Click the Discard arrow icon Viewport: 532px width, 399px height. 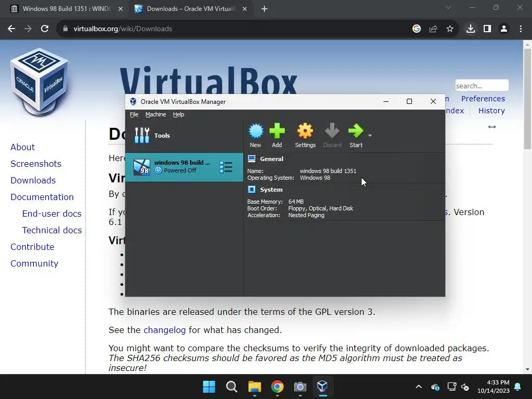(332, 131)
